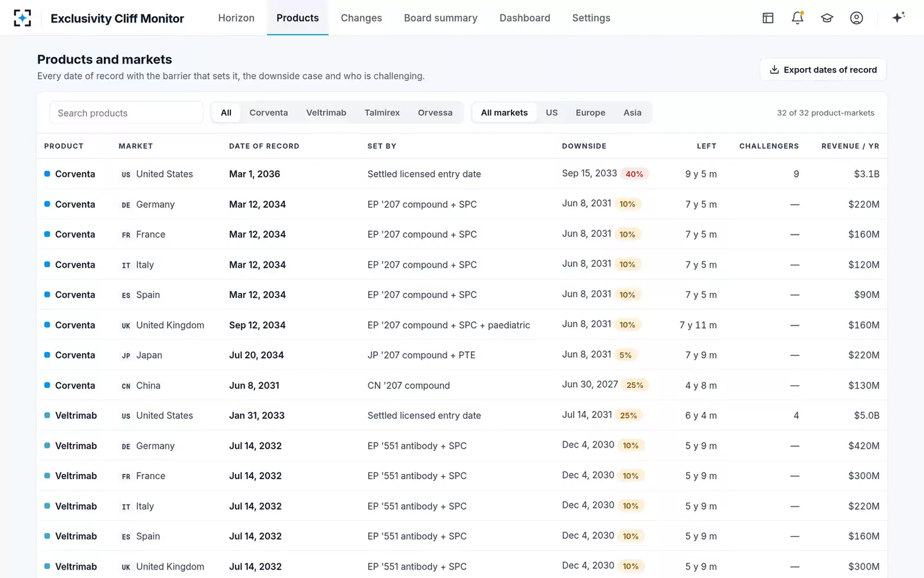Click the Revenue / Yr column header
924x578 pixels.
pyautogui.click(x=850, y=146)
